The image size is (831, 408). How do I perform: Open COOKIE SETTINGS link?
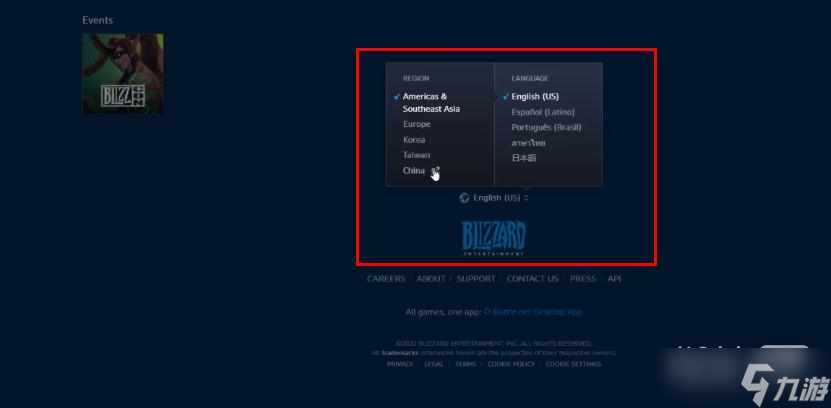pyautogui.click(x=573, y=364)
